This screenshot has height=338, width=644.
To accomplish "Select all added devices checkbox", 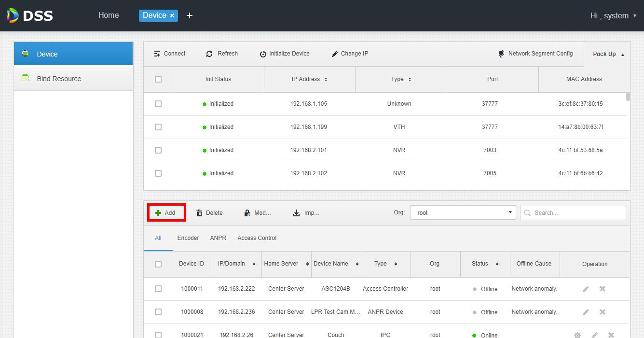I will [158, 264].
